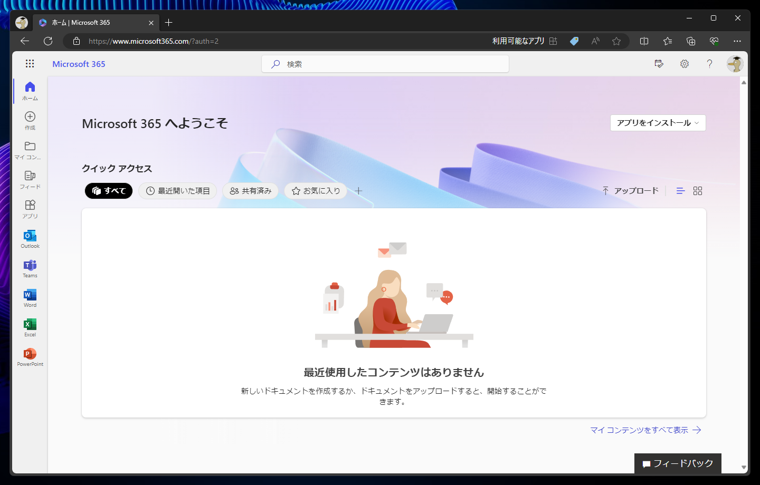Click the page scrollbar down arrow

(744, 468)
